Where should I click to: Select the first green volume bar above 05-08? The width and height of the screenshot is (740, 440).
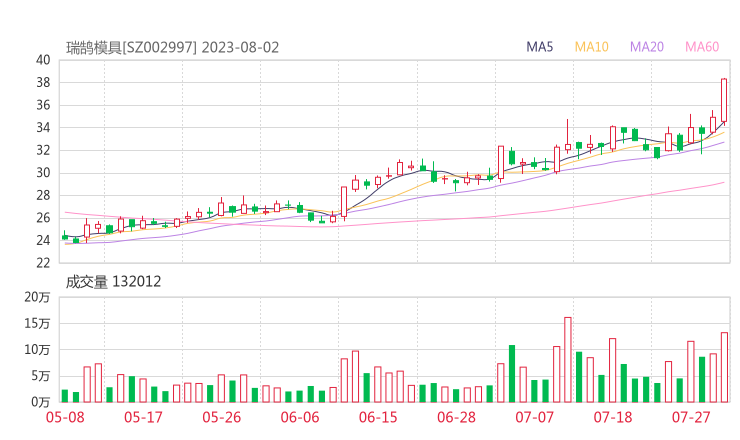(65, 396)
